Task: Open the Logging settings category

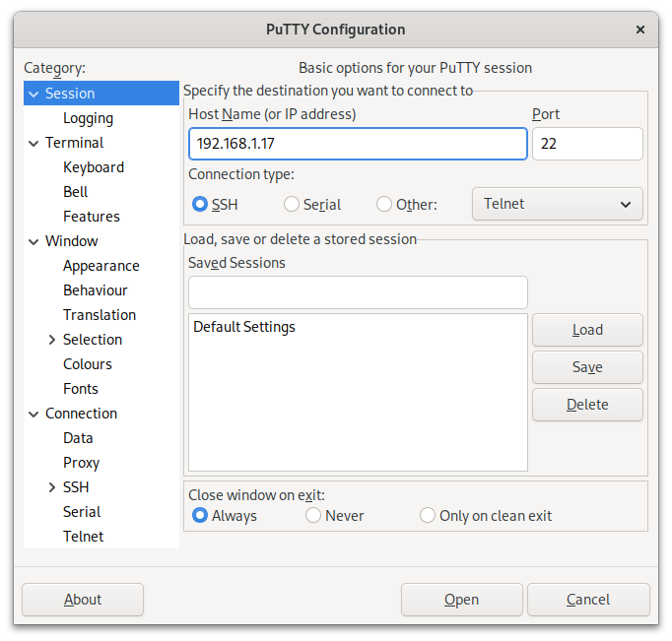Action: 88,118
